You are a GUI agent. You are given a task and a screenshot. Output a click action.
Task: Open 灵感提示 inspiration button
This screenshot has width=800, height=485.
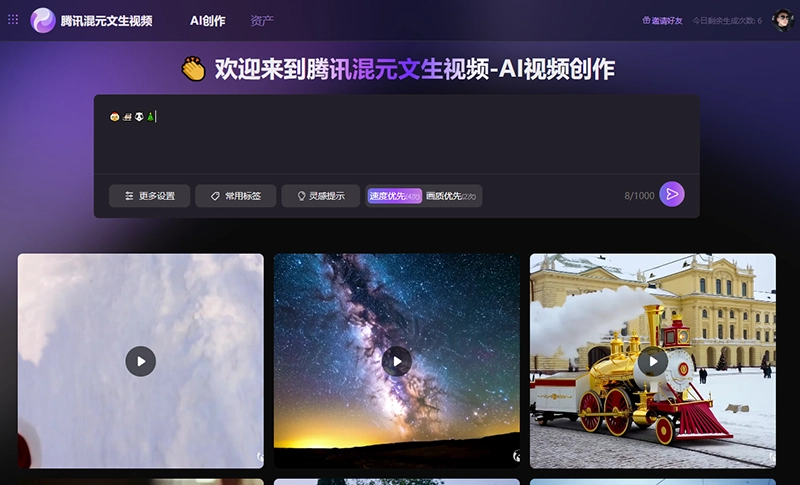coord(320,196)
